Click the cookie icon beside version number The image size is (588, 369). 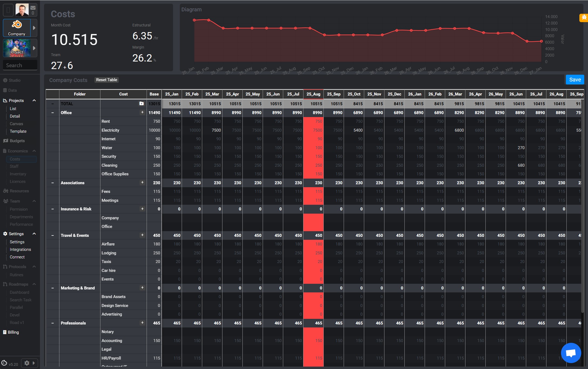coord(4,363)
